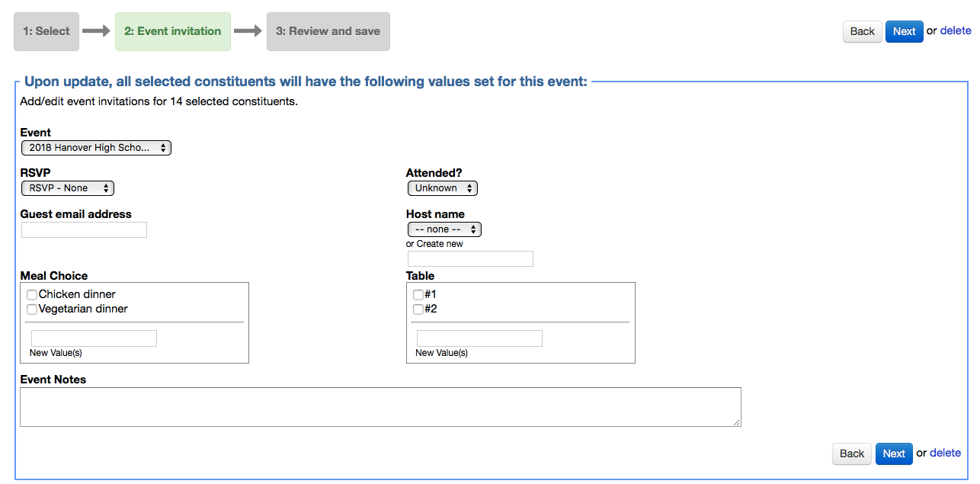The width and height of the screenshot is (980, 484).
Task: Check the Vegetarian dinner checkbox
Action: (x=32, y=309)
